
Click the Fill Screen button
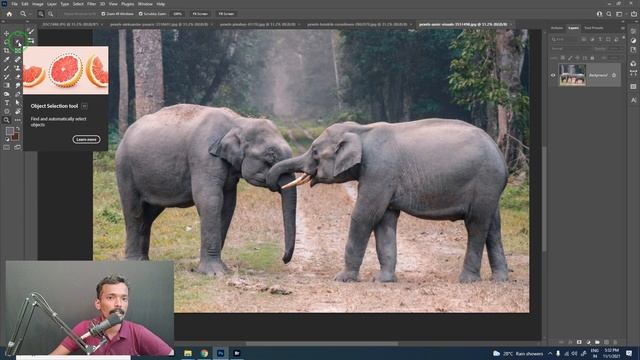(x=226, y=13)
